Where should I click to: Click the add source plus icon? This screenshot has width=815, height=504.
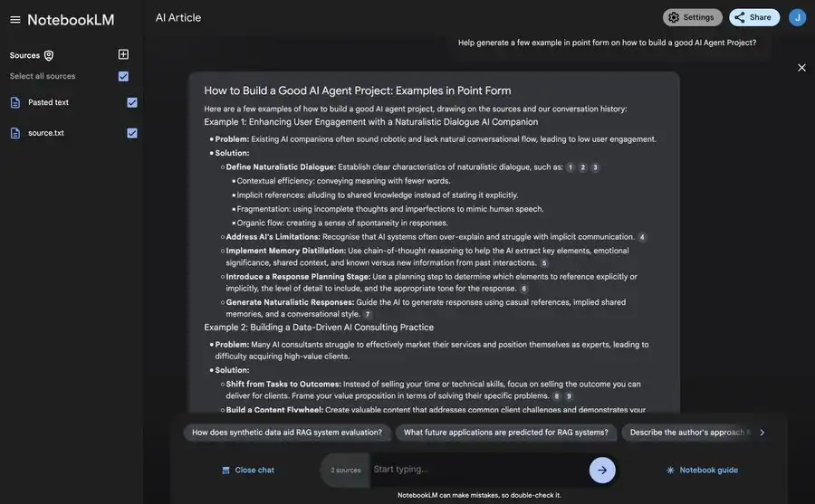(123, 54)
